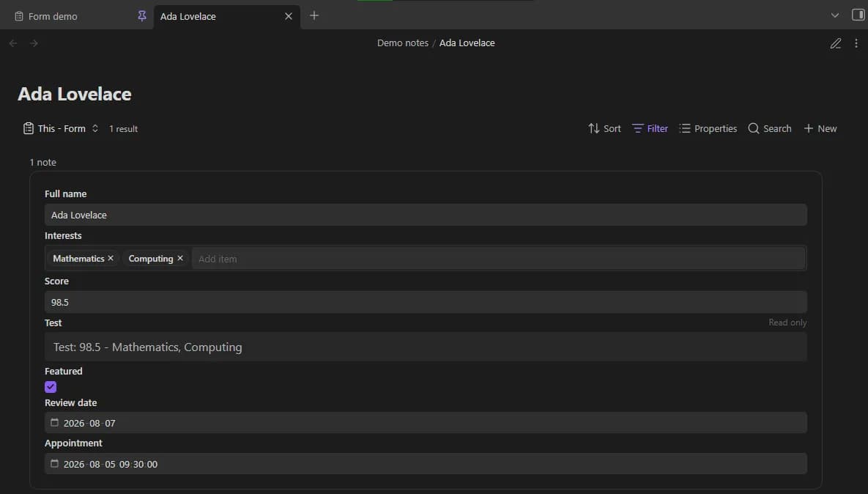Uncheck the Featured checkbox
Image resolution: width=868 pixels, height=494 pixels.
[x=51, y=386]
